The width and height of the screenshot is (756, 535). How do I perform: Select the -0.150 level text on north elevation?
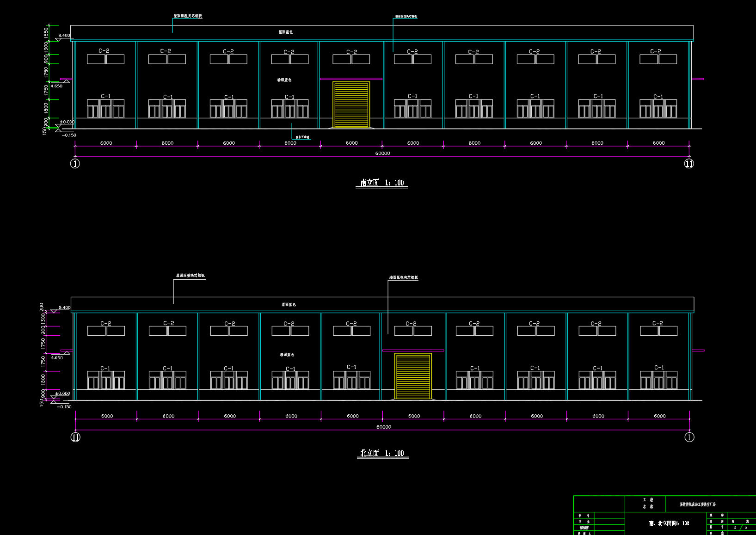(x=64, y=407)
